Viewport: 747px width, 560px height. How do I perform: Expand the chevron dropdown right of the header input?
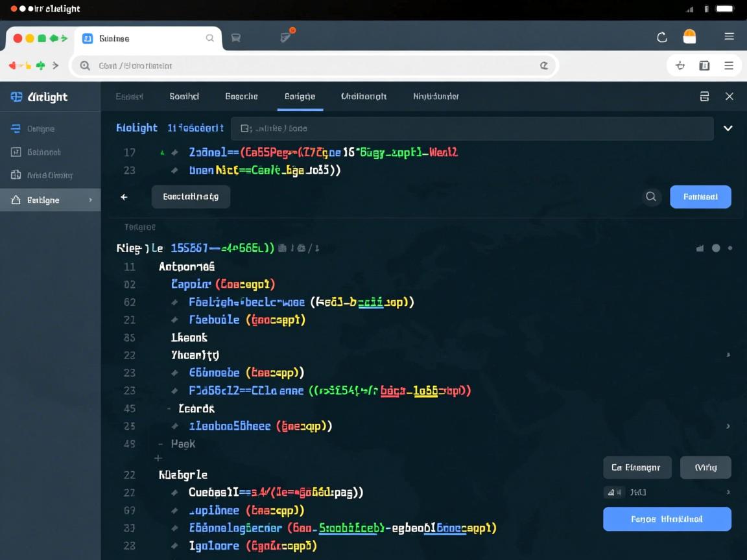pos(728,128)
